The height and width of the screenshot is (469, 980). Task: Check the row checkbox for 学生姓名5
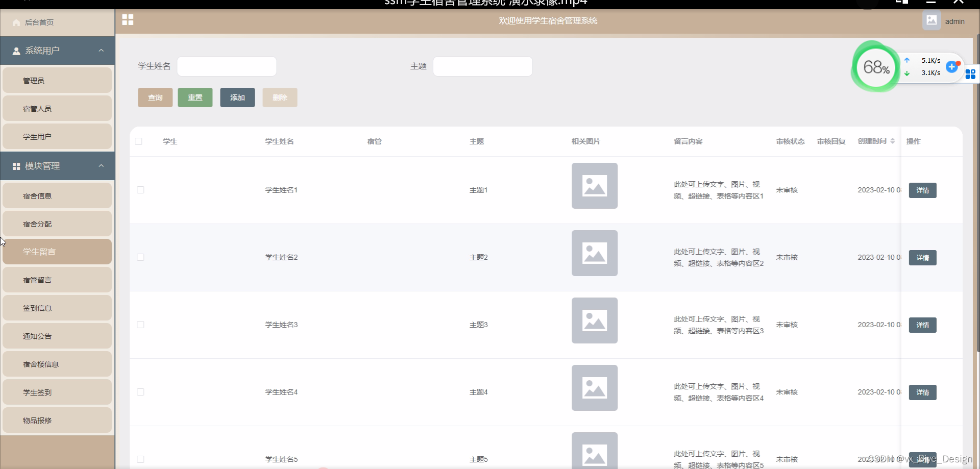[140, 459]
